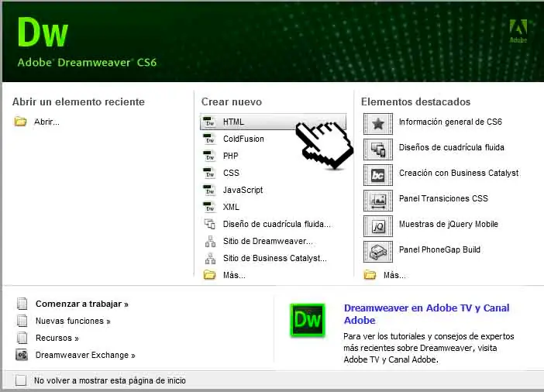
Task: Open Dreamweaver Exchange »
Action: (85, 356)
